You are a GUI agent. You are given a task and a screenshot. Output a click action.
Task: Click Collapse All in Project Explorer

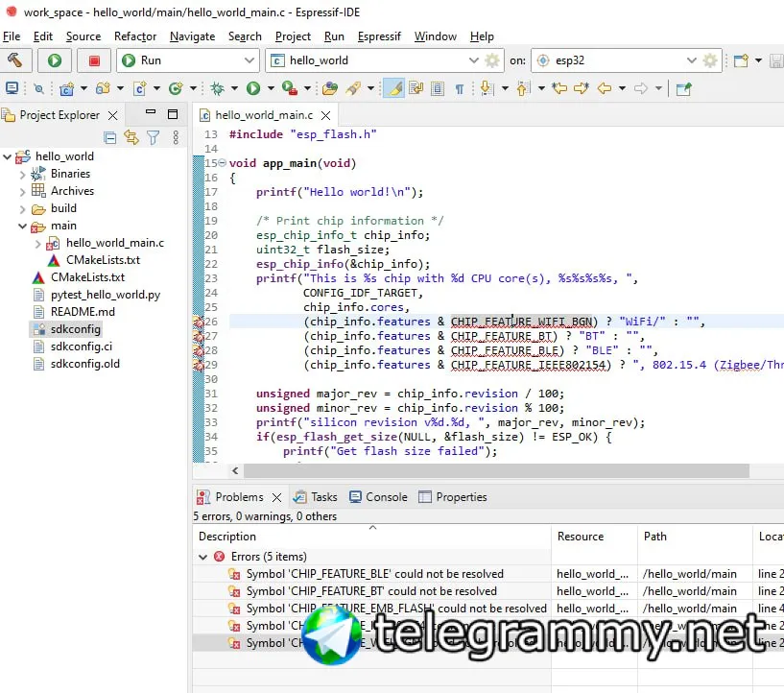pyautogui.click(x=110, y=138)
